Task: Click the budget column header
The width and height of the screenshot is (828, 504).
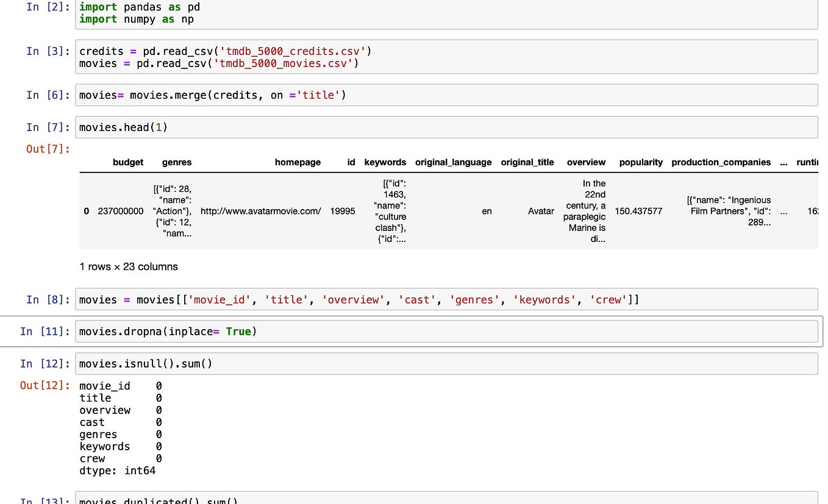Action: coord(127,162)
